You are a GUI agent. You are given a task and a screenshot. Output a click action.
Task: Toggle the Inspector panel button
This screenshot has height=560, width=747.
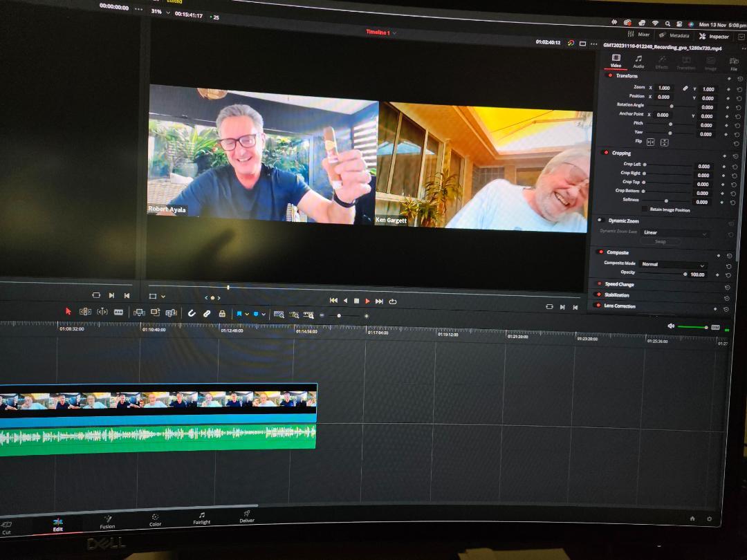(x=714, y=36)
